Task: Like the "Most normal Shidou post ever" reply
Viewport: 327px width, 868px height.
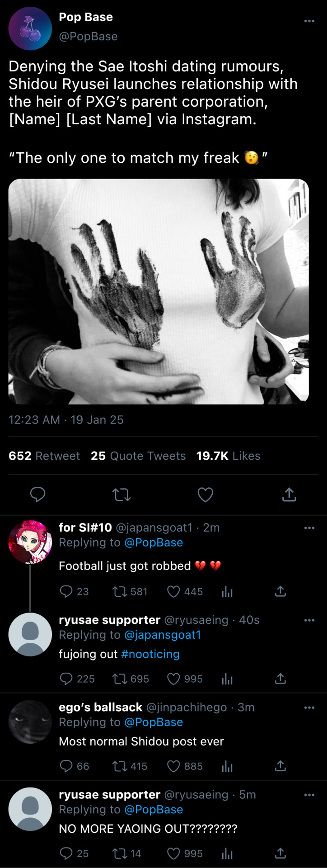Action: 174,766
